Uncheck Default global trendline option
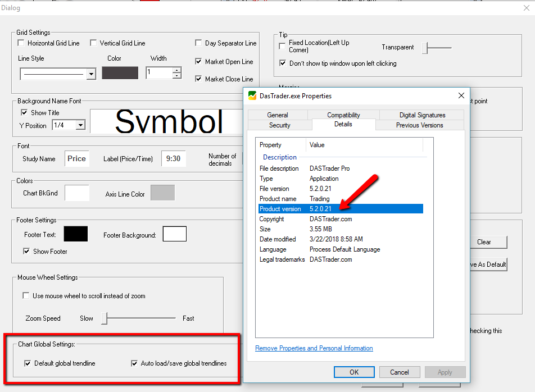 click(28, 363)
